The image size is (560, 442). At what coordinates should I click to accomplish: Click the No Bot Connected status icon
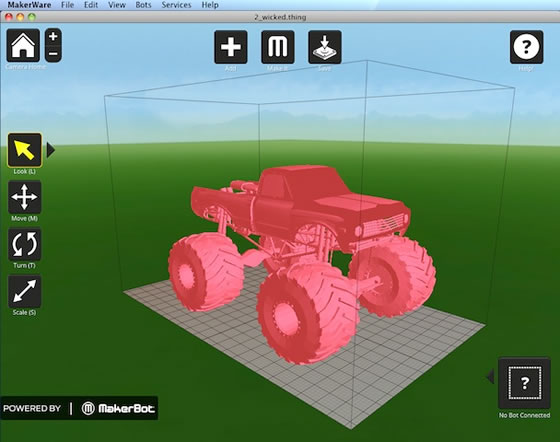(524, 383)
